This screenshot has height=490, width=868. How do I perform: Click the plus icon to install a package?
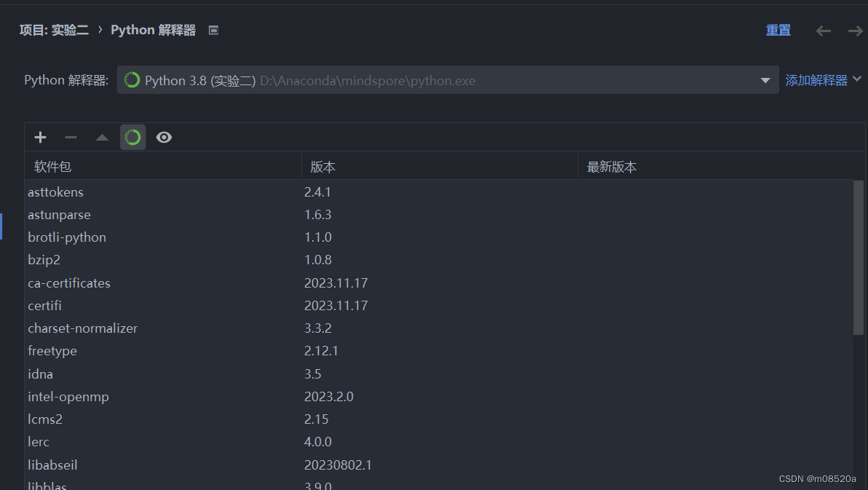click(40, 137)
